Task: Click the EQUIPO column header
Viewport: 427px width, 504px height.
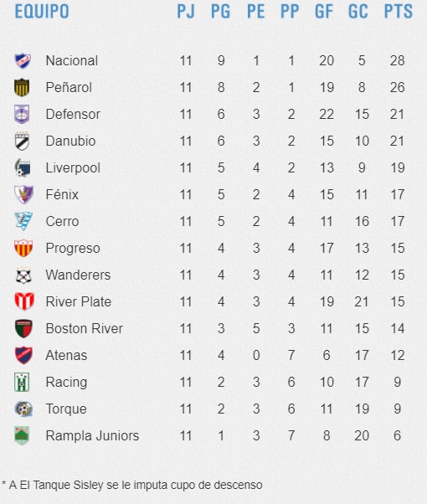Action: [x=42, y=11]
